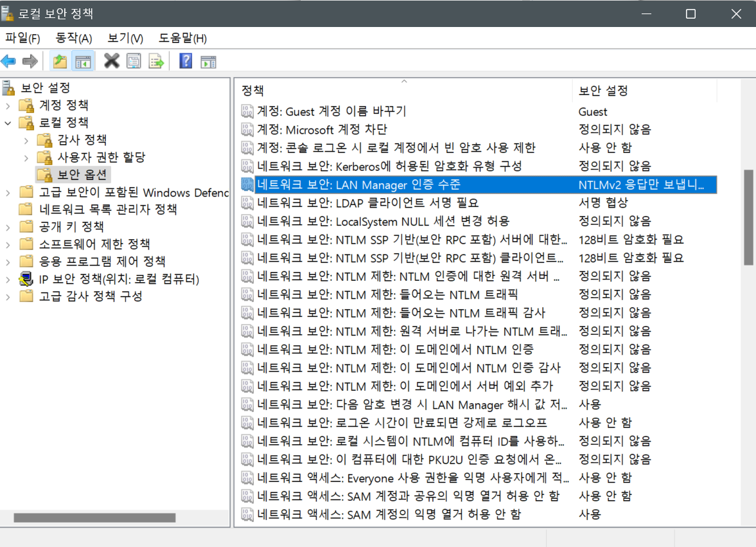Click the policy list vertical scrollbar thumb
The width and height of the screenshot is (756, 547).
(x=748, y=217)
